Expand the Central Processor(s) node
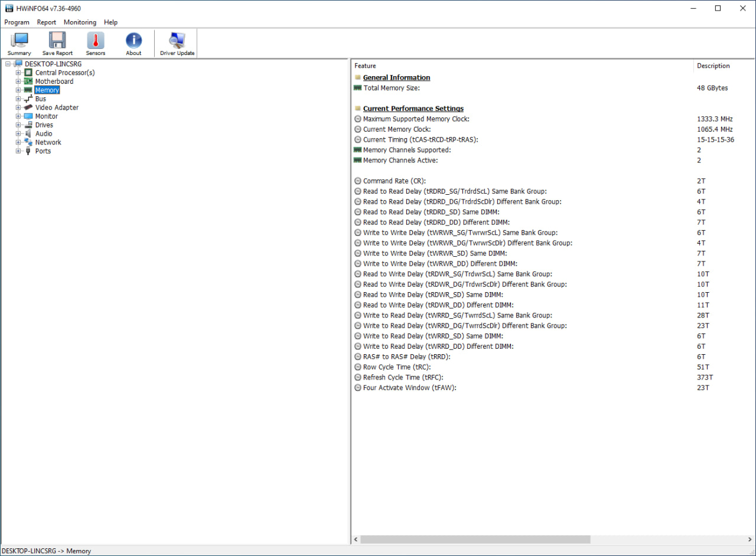Screen dimensions: 756x556 click(18, 73)
